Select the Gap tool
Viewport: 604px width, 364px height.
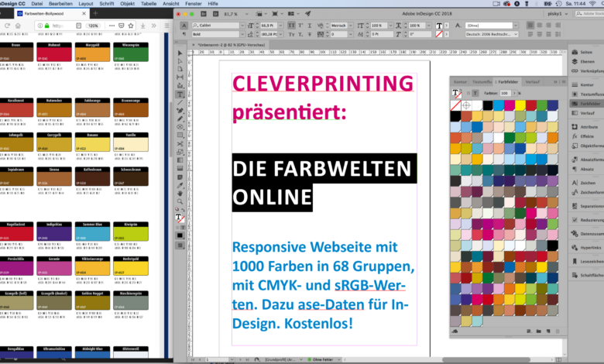[180, 77]
